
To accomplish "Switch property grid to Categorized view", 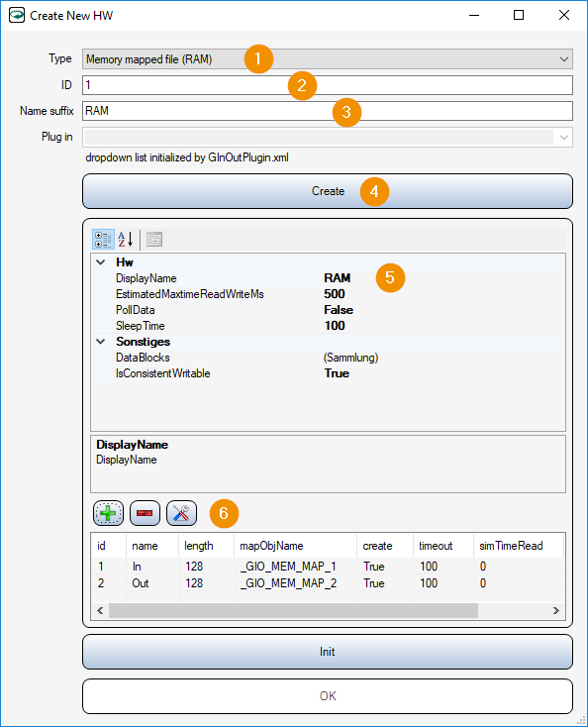I will [103, 240].
